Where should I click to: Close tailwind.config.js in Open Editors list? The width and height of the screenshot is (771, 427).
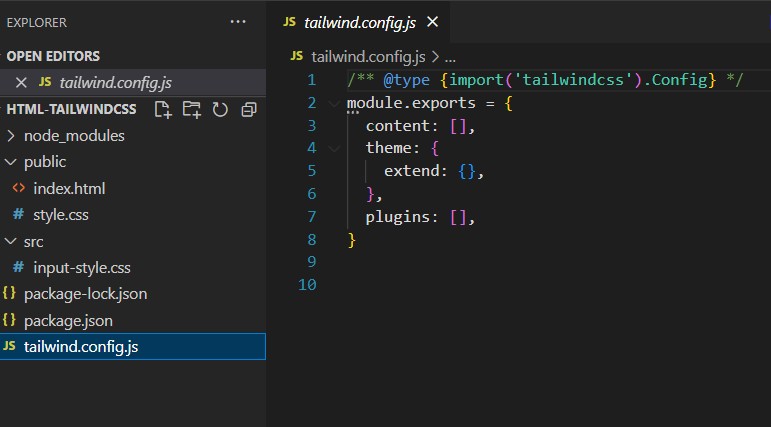tap(21, 82)
